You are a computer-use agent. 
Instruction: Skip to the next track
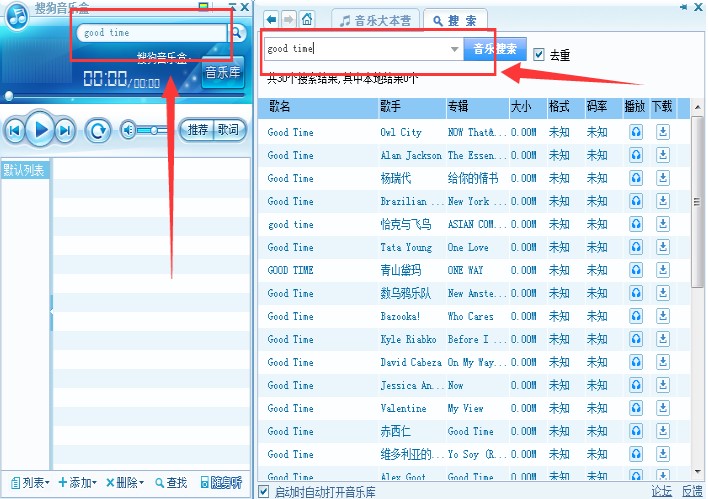coord(65,131)
